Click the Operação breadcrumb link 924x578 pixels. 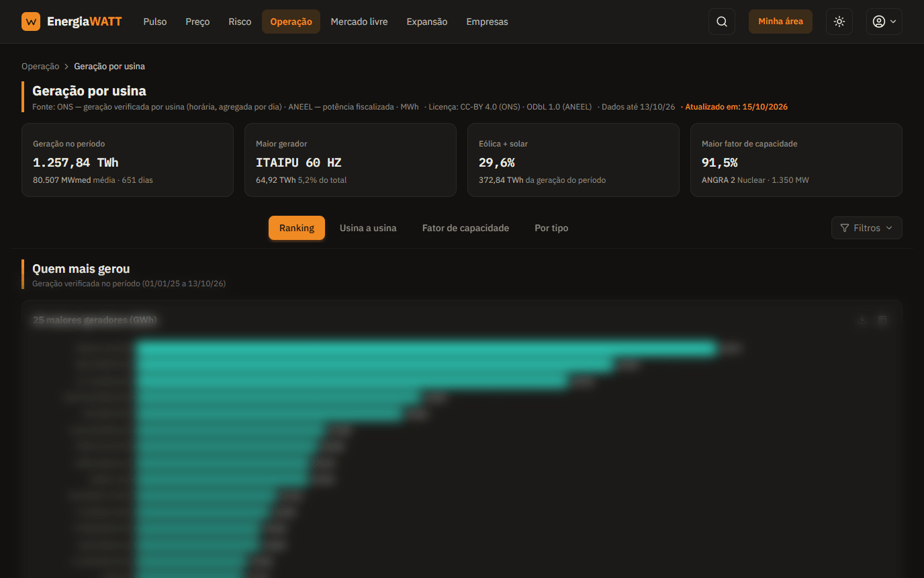coord(40,67)
